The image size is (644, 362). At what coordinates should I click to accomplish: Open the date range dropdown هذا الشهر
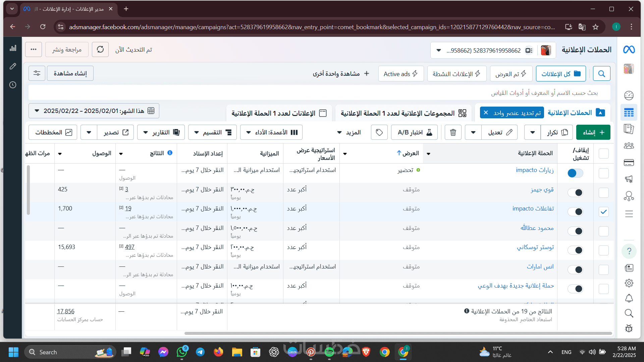point(94,111)
